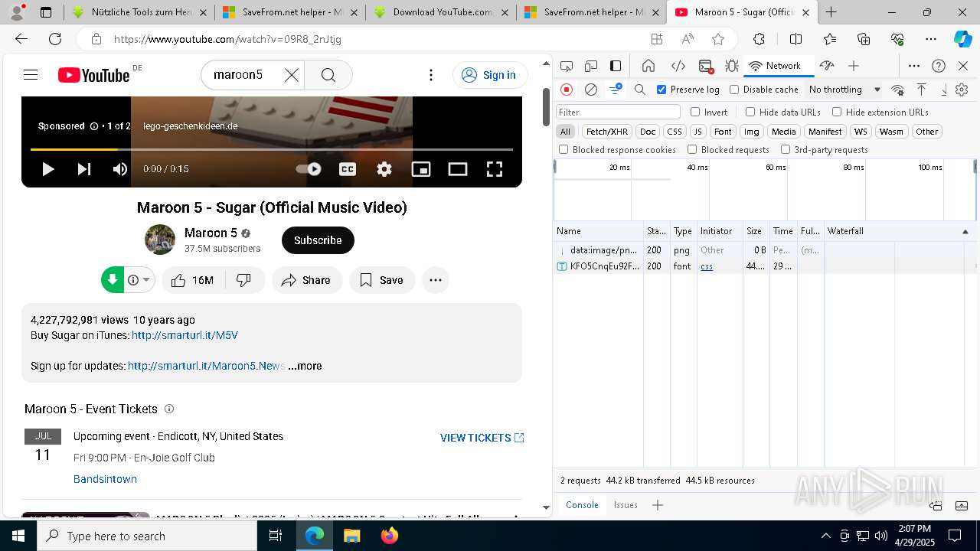The height and width of the screenshot is (551, 980).
Task: Open the VIEW TICKETS link
Action: click(x=482, y=438)
